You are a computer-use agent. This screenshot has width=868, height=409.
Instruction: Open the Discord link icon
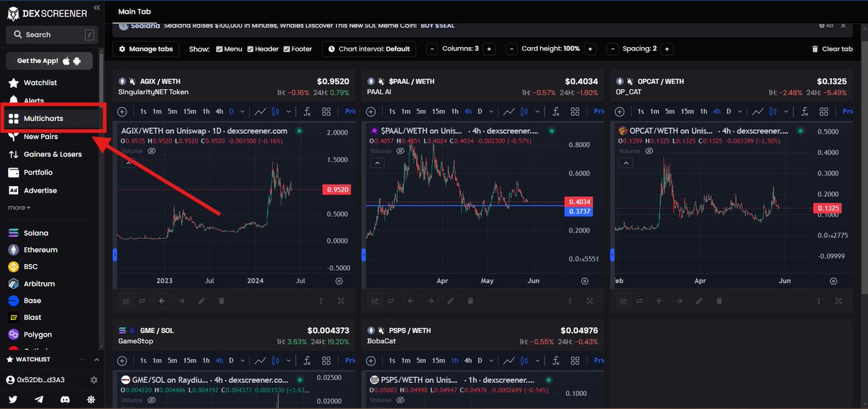pyautogui.click(x=65, y=399)
